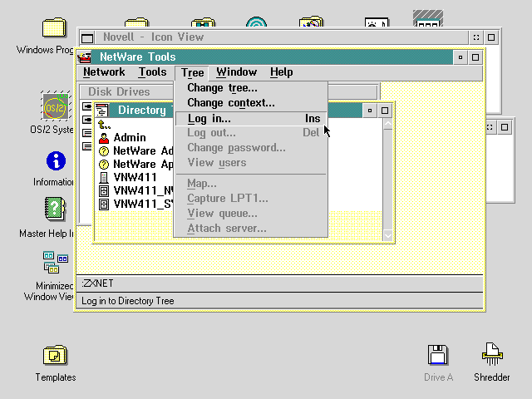Click the Log in to Directory Tree status text
This screenshot has width=532, height=399.
[127, 301]
